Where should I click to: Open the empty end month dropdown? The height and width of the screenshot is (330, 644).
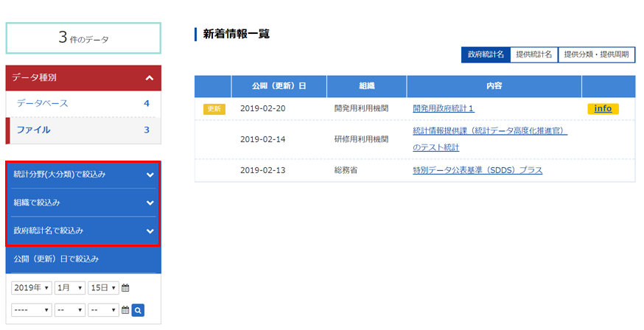point(70,310)
